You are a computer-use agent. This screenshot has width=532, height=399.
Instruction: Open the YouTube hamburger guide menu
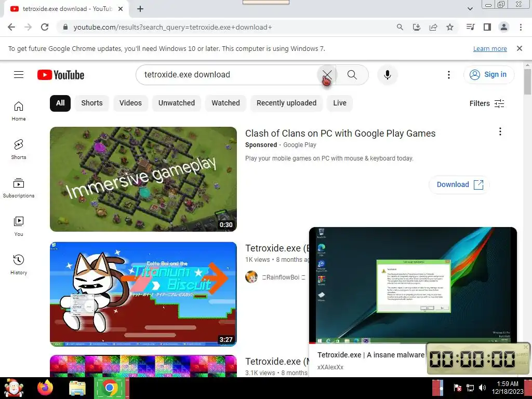click(x=19, y=75)
